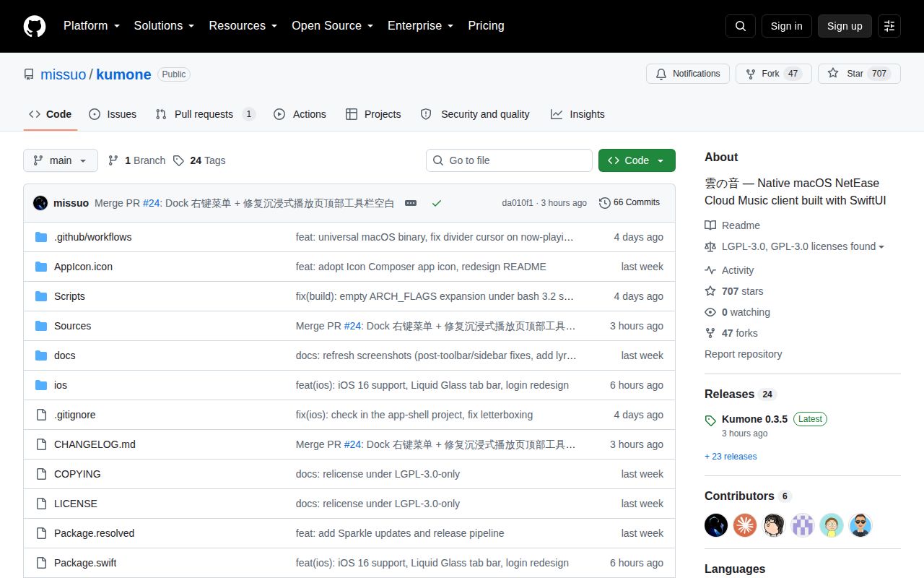Image resolution: width=924 pixels, height=578 pixels.
Task: Open the docs folder
Action: [x=64, y=355]
